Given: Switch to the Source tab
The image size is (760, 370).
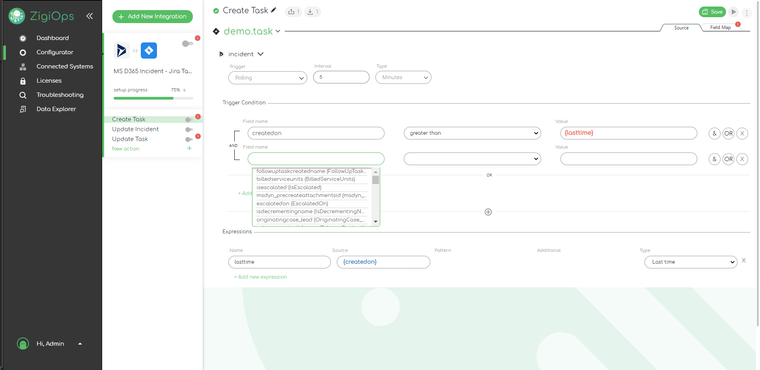Looking at the screenshot, I should (681, 28).
